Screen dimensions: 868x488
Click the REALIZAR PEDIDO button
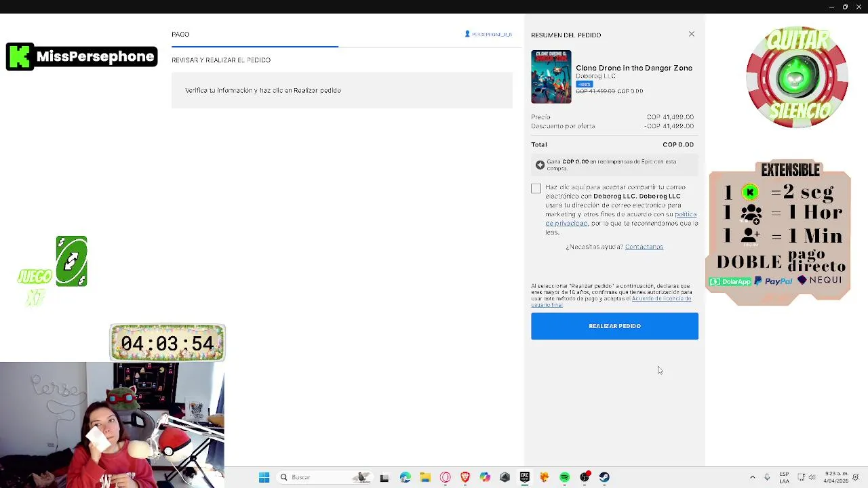614,326
